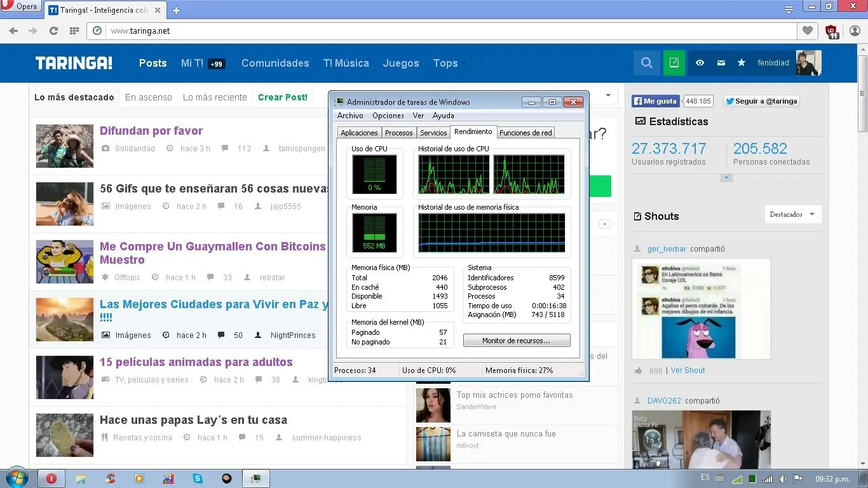Image resolution: width=868 pixels, height=488 pixels.
Task: Switch to the Servicios tab
Action: 433,133
